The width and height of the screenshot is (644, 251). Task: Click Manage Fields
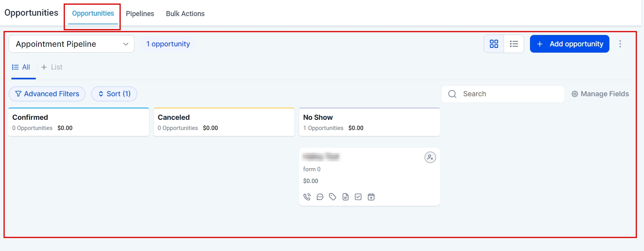[600, 94]
